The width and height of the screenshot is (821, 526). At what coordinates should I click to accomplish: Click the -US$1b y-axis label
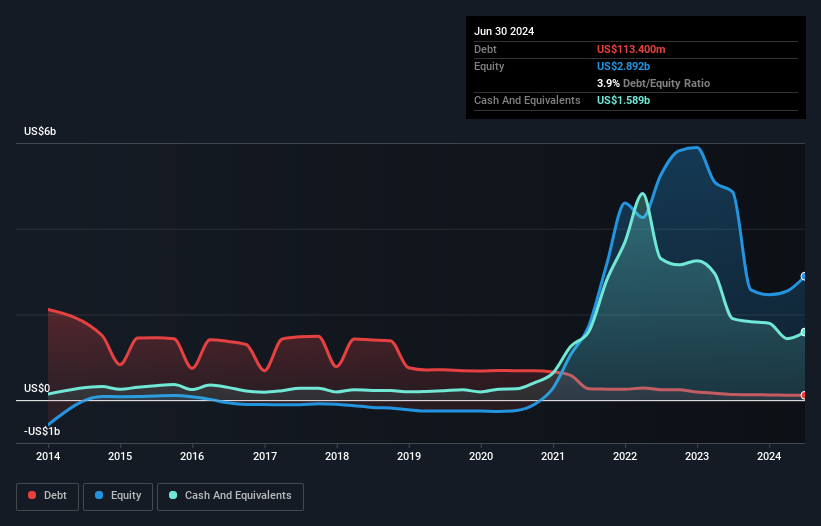42,431
